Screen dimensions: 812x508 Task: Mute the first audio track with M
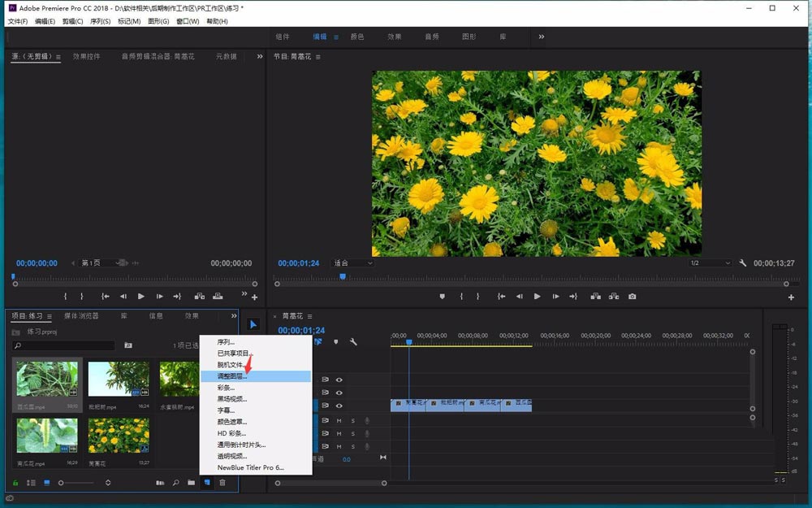339,420
